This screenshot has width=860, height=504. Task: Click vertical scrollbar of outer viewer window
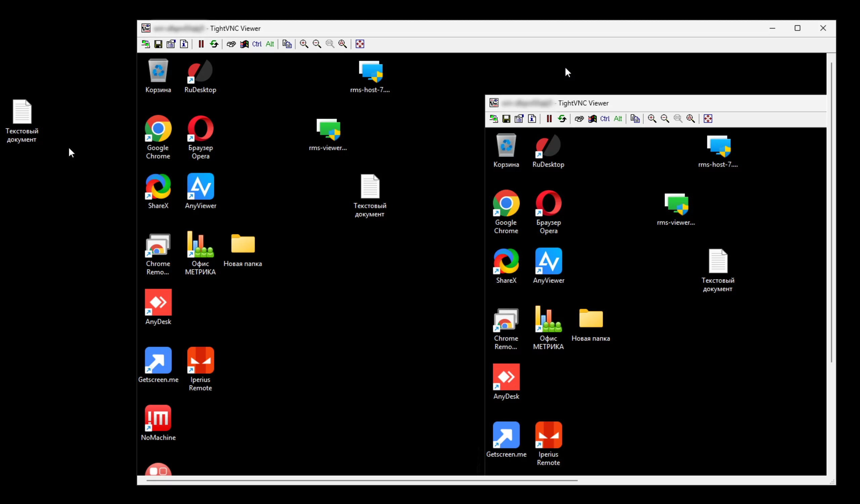(831, 212)
